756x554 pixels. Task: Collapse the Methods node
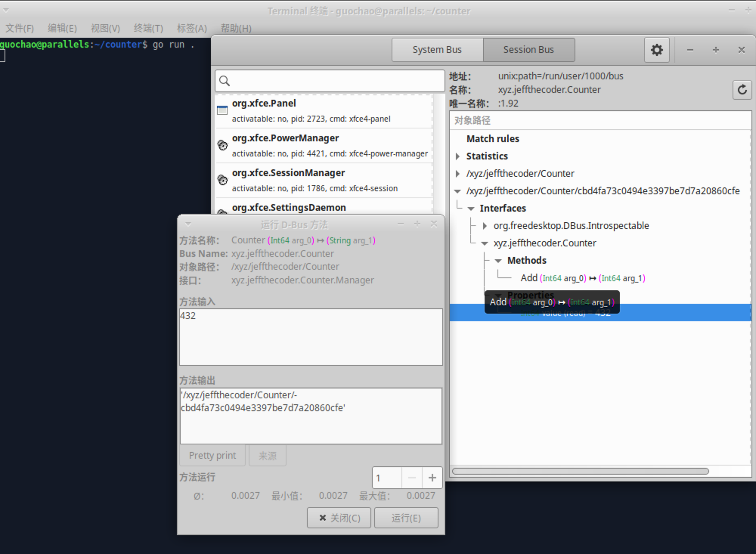pos(498,261)
